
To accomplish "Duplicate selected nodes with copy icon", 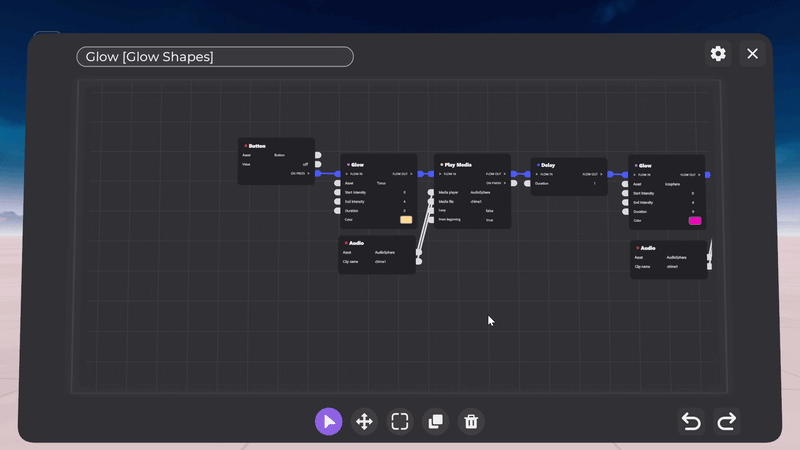I will click(436, 421).
